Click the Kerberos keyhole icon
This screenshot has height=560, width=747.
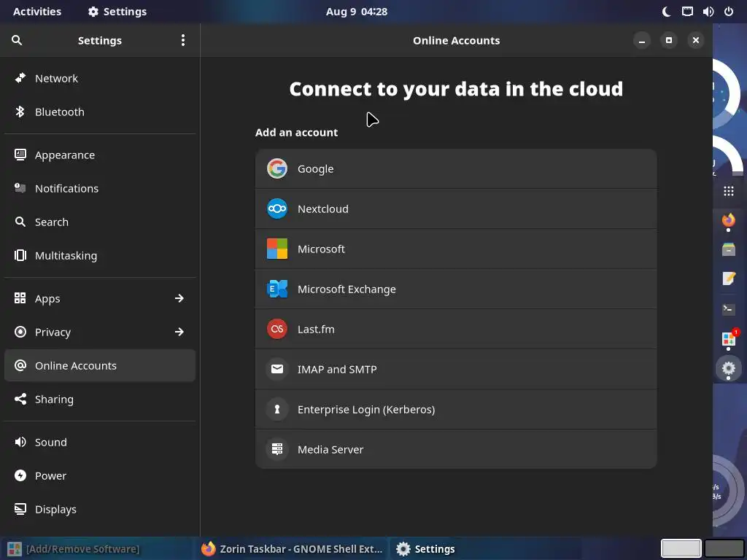click(x=277, y=409)
